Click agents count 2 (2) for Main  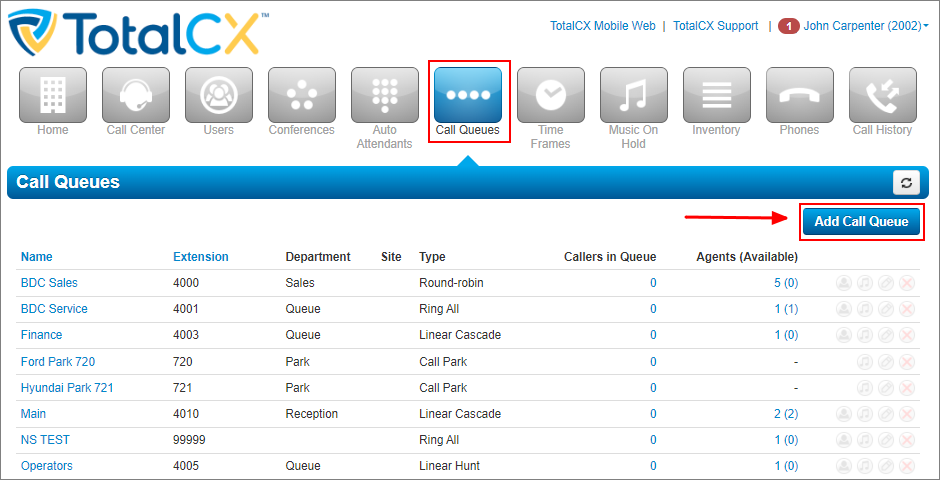pyautogui.click(x=786, y=414)
